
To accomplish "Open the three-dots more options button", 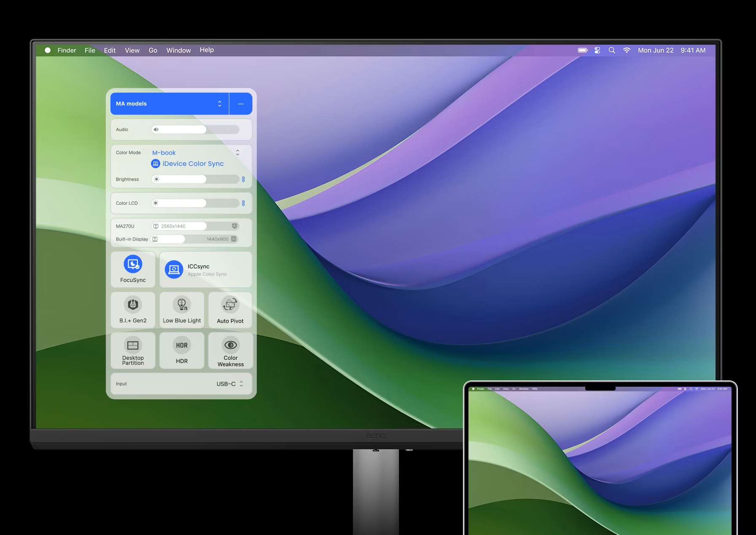I will pyautogui.click(x=241, y=104).
